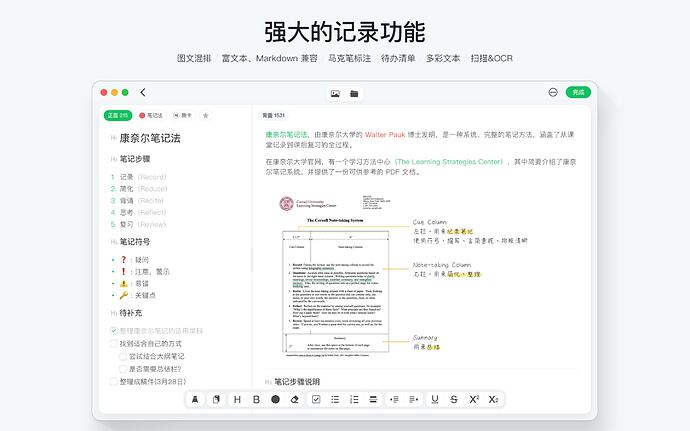Insert a numbered list

355,399
